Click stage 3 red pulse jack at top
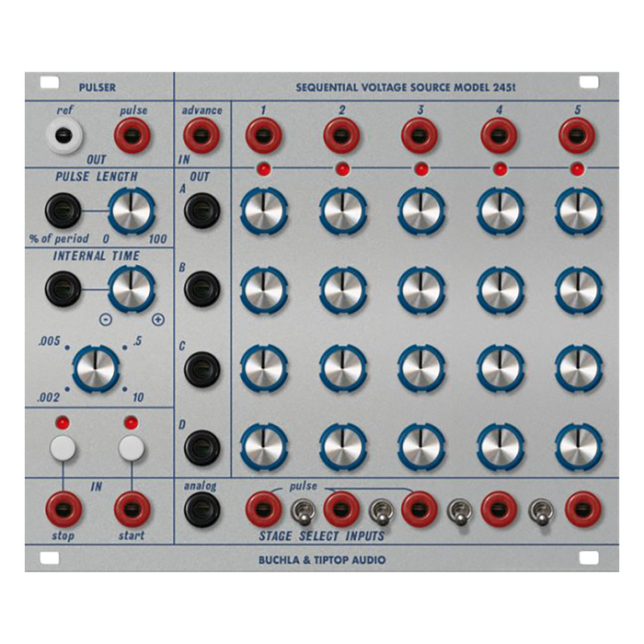The width and height of the screenshot is (644, 644). pyautogui.click(x=420, y=135)
